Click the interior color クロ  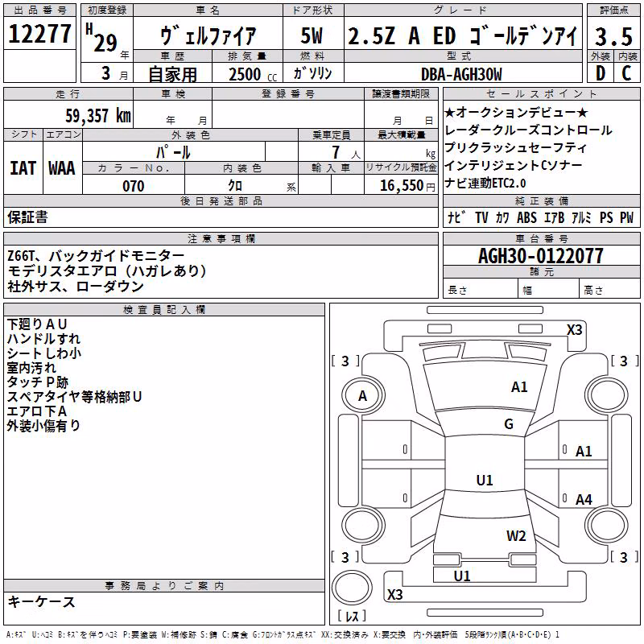[x=235, y=186]
